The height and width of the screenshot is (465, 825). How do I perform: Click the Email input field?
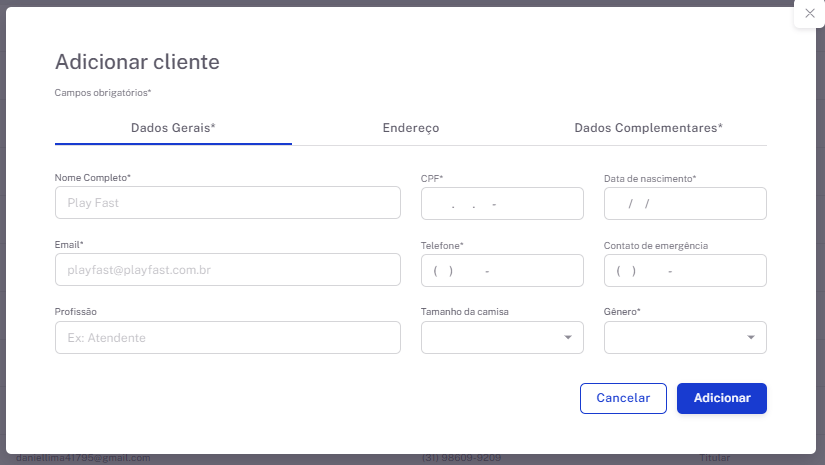click(227, 270)
